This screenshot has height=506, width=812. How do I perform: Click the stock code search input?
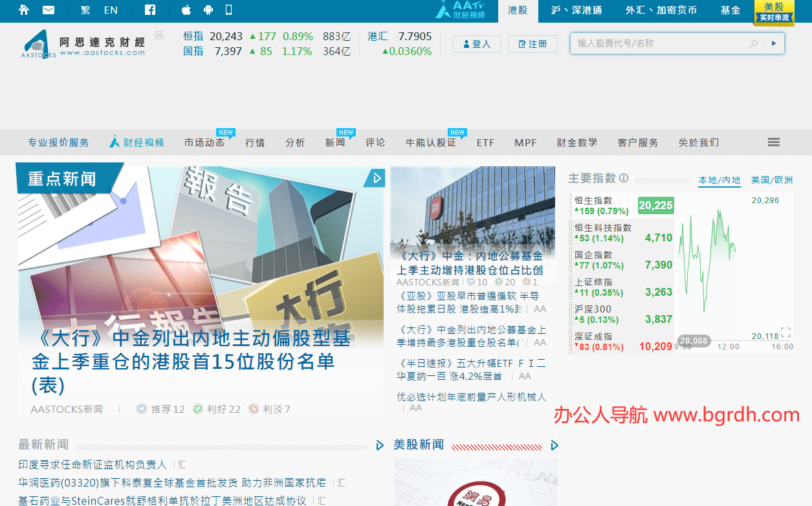(660, 44)
